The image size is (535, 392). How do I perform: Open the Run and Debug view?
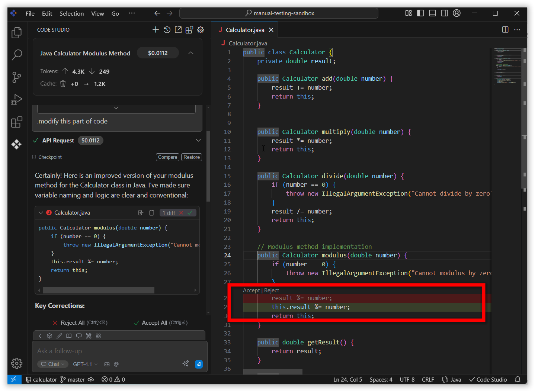click(17, 100)
